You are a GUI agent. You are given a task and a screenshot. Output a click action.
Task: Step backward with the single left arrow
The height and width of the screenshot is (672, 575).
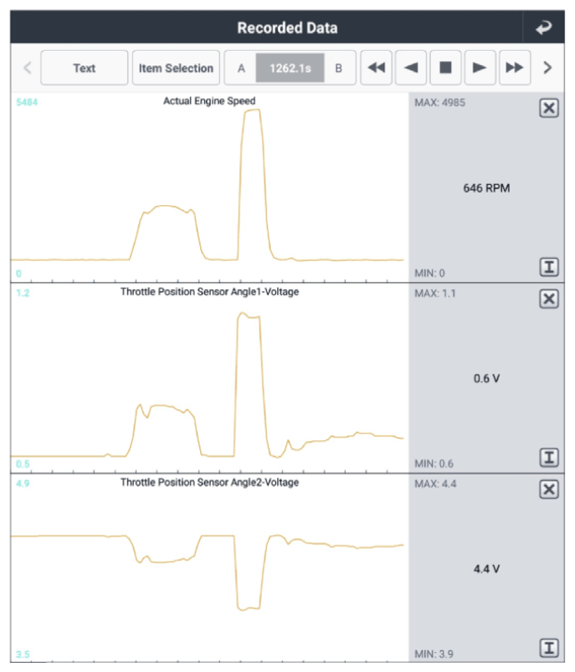411,68
